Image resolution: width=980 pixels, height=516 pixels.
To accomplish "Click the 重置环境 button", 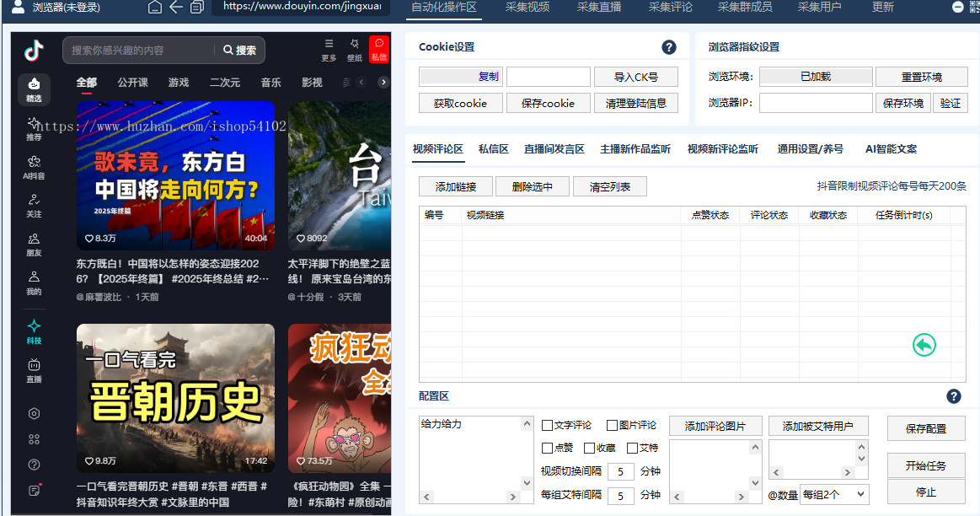I will (921, 77).
